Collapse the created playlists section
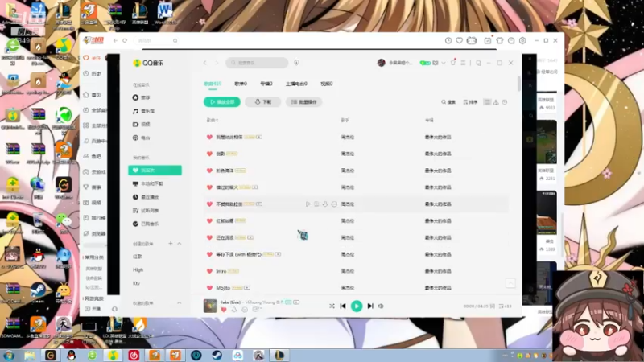 tap(179, 244)
